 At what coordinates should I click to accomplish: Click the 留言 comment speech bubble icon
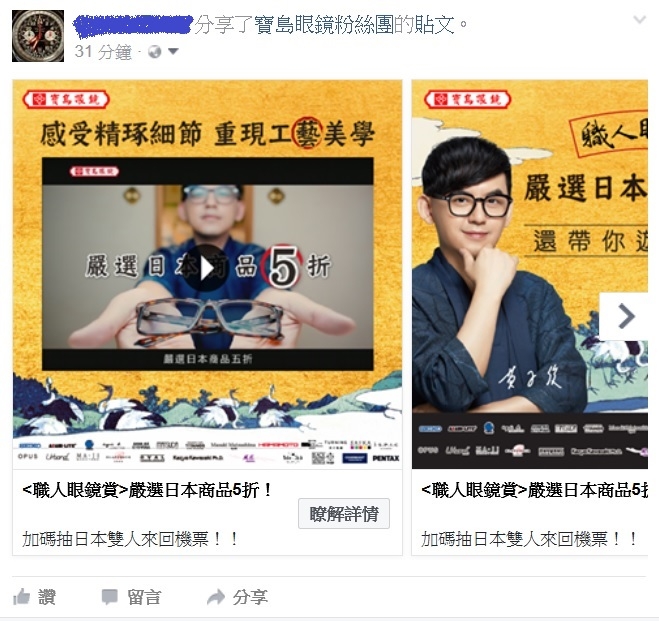click(110, 597)
